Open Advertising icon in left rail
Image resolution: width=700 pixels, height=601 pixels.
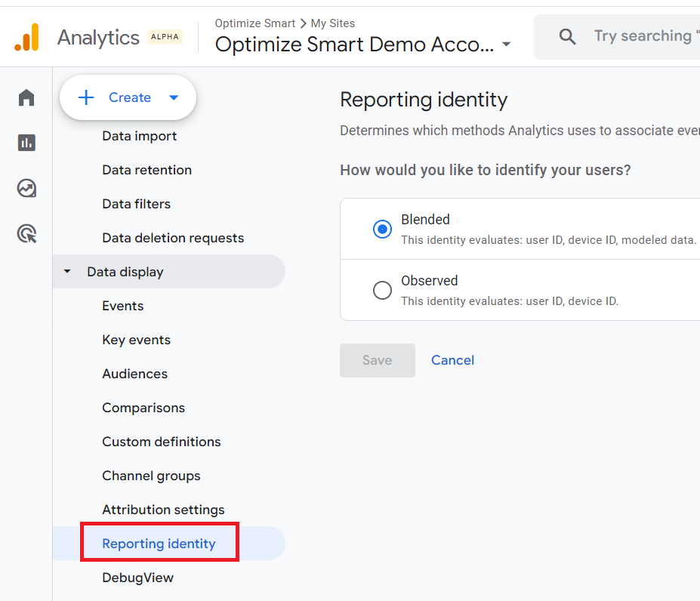(x=26, y=233)
